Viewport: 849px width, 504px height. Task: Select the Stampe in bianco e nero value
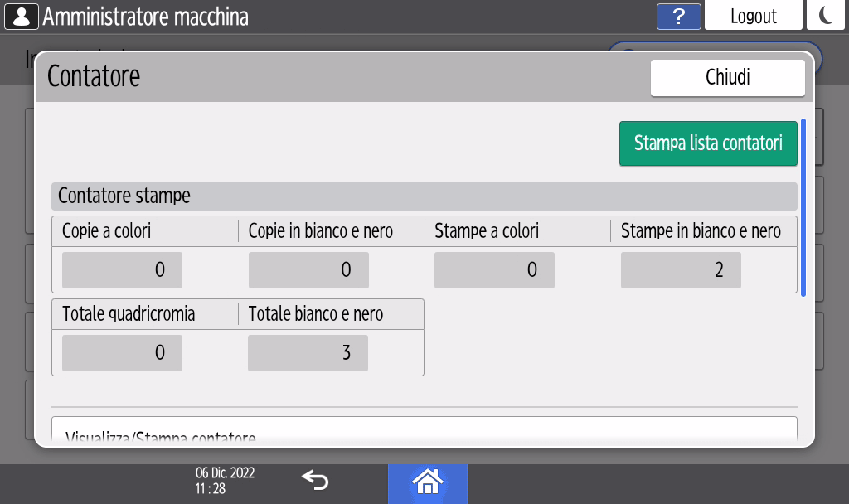[x=681, y=269]
